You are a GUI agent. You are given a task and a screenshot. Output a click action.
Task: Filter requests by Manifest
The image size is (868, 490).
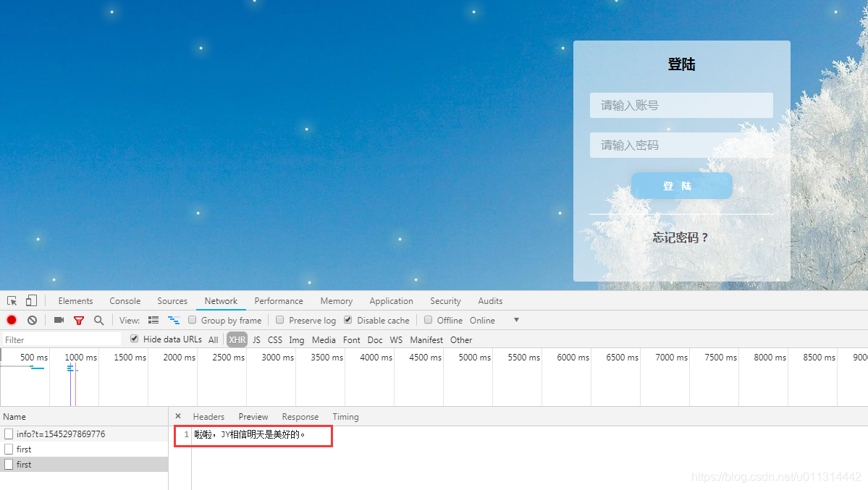pyautogui.click(x=426, y=340)
